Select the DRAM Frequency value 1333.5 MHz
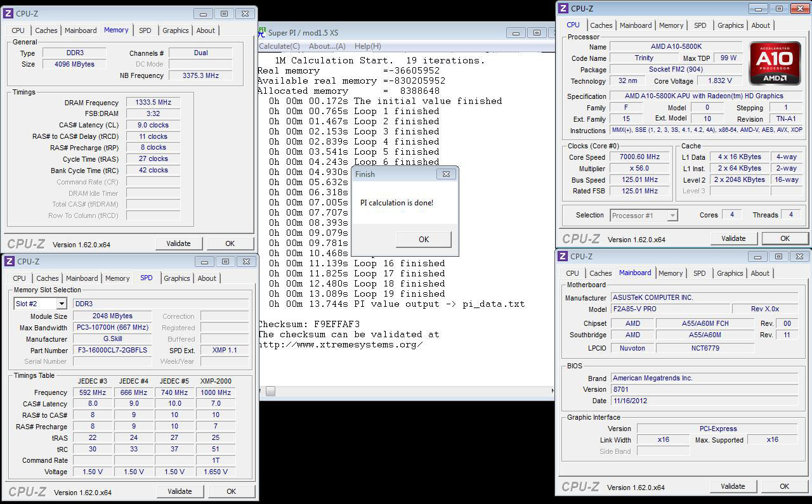Image resolution: width=812 pixels, height=504 pixels. pos(154,103)
